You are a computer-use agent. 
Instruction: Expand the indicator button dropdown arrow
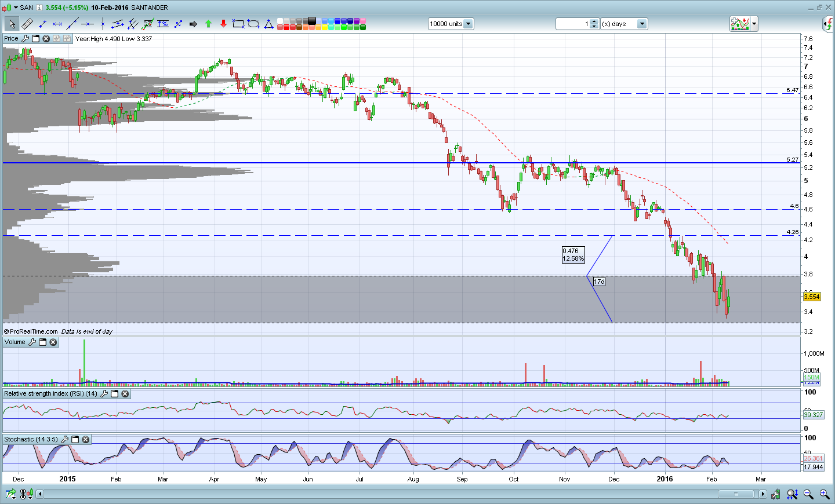754,24
